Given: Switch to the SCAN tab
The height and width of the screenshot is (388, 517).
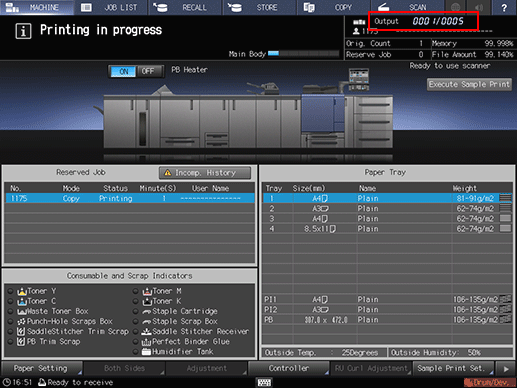Looking at the screenshot, I should tap(407, 7).
